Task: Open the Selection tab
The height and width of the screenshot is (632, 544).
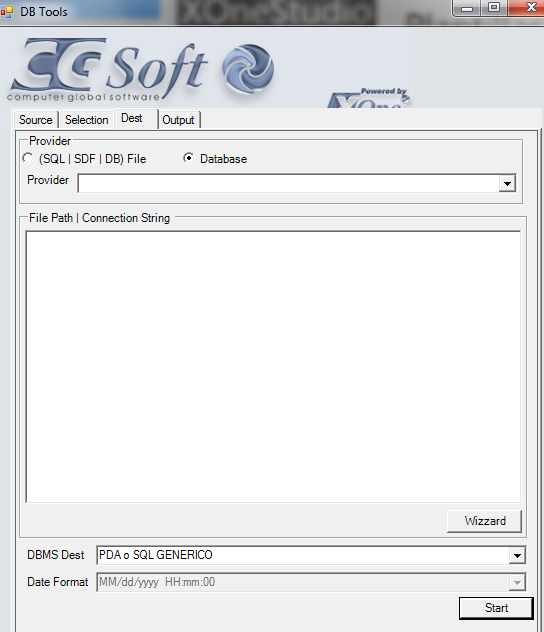Action: (x=87, y=120)
